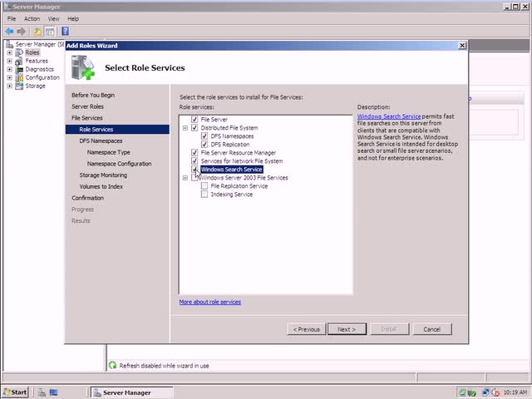Click the network icon in system tray
The height and width of the screenshot is (399, 532).
click(485, 392)
